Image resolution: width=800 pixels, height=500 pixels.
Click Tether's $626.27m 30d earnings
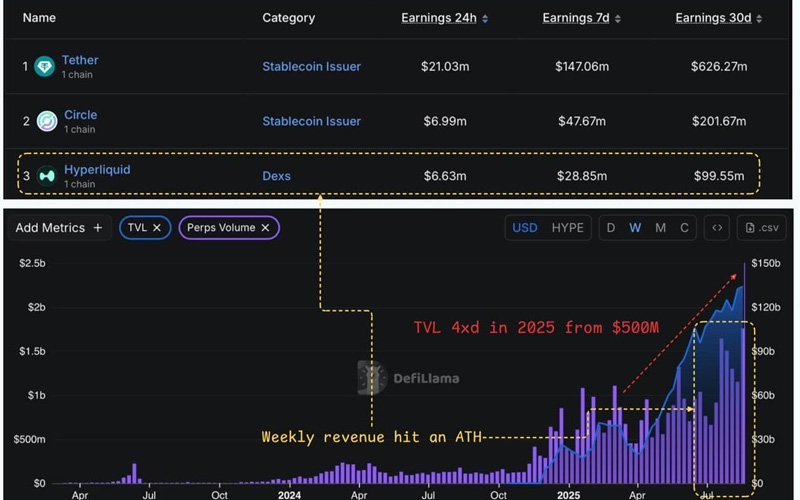pyautogui.click(x=719, y=66)
